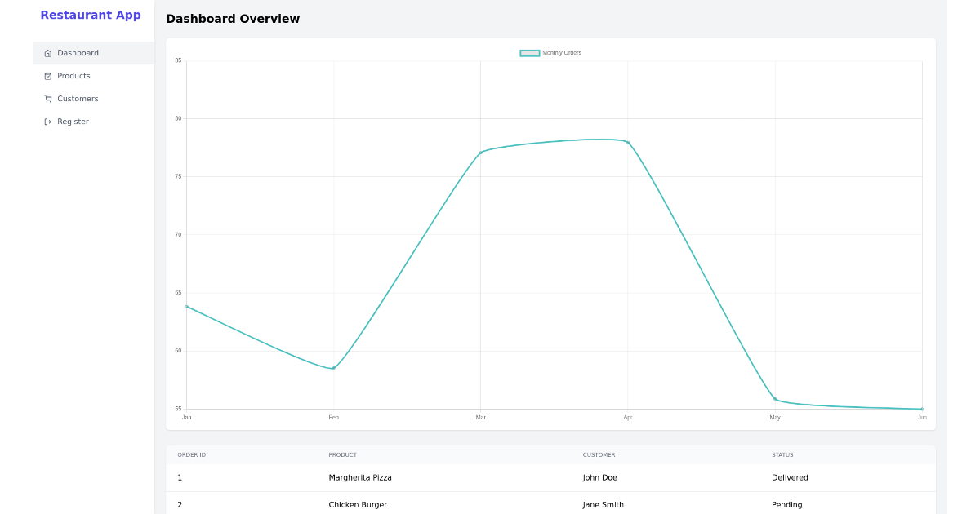Select the Margherita Pizza order row

tap(360, 478)
